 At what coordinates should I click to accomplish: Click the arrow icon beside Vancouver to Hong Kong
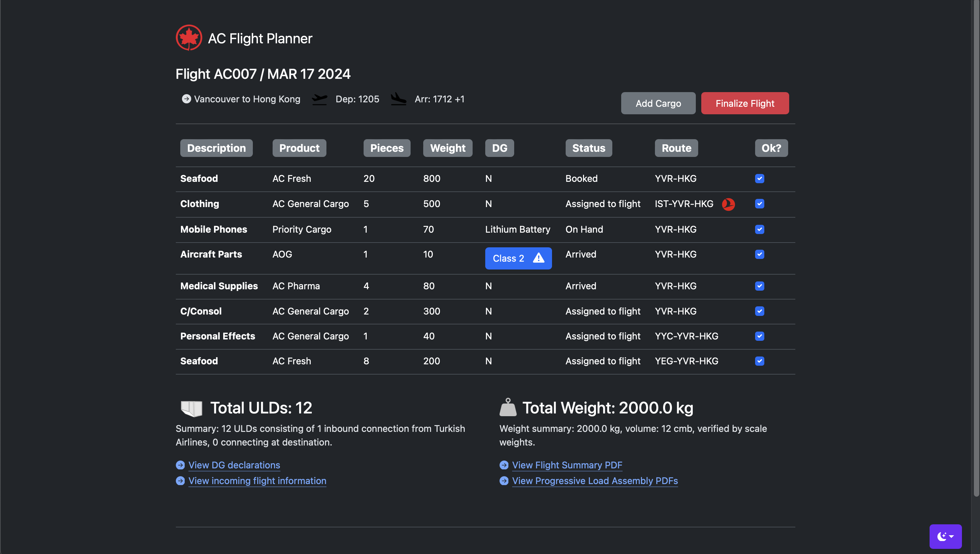pyautogui.click(x=186, y=99)
